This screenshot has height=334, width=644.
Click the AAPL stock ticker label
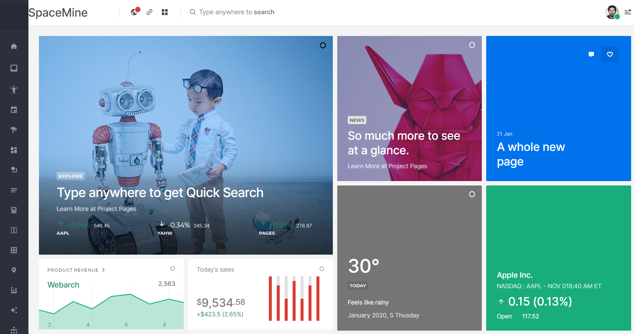pyautogui.click(x=63, y=233)
